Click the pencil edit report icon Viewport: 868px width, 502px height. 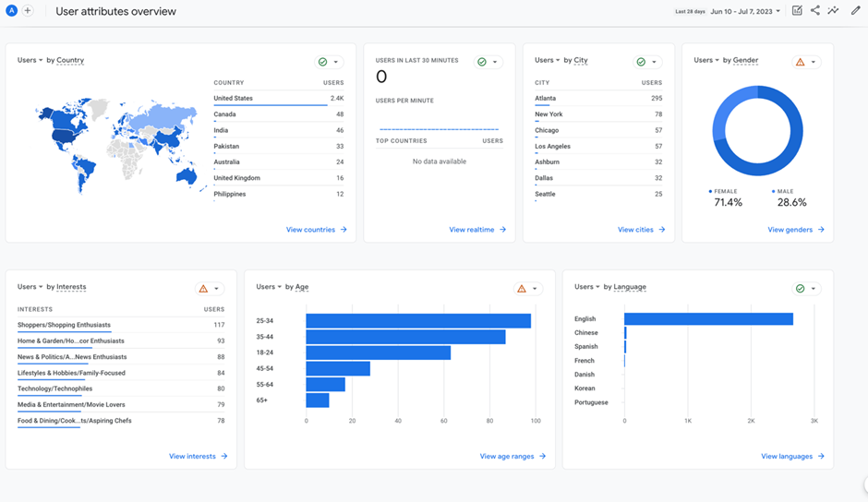[855, 11]
